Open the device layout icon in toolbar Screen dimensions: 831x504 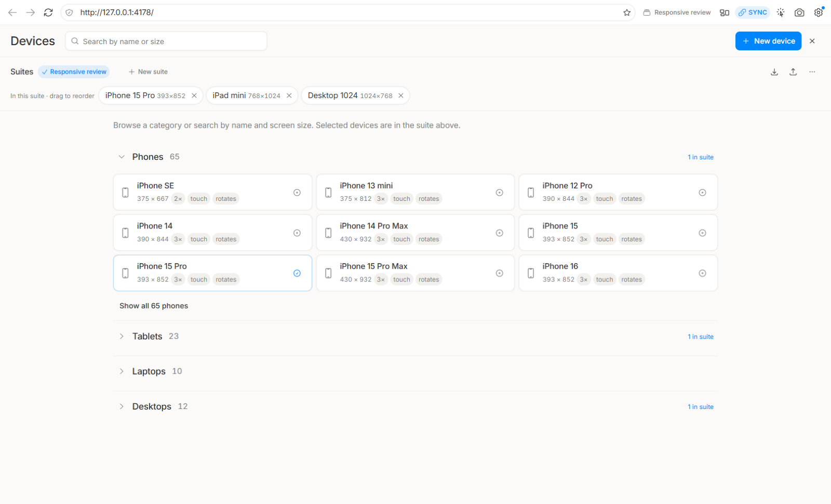point(725,12)
